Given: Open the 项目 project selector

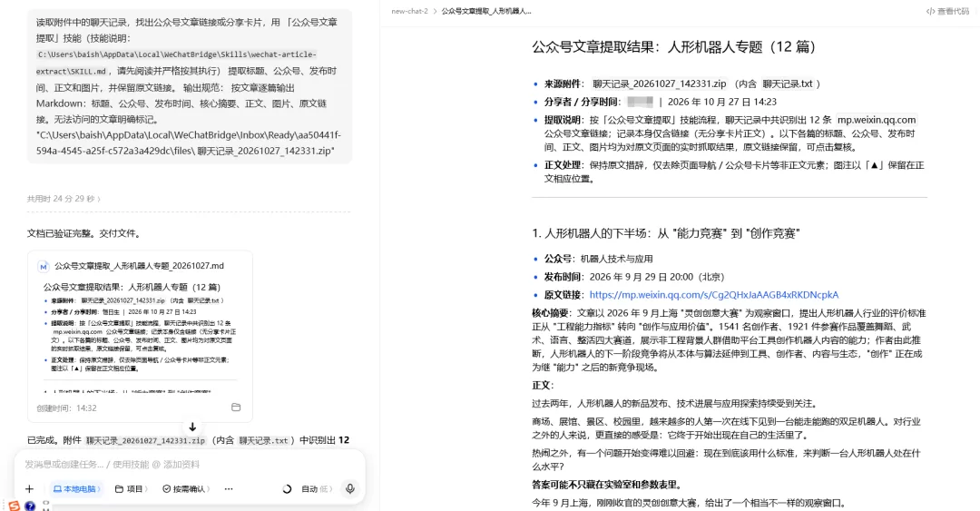Looking at the screenshot, I should 132,489.
